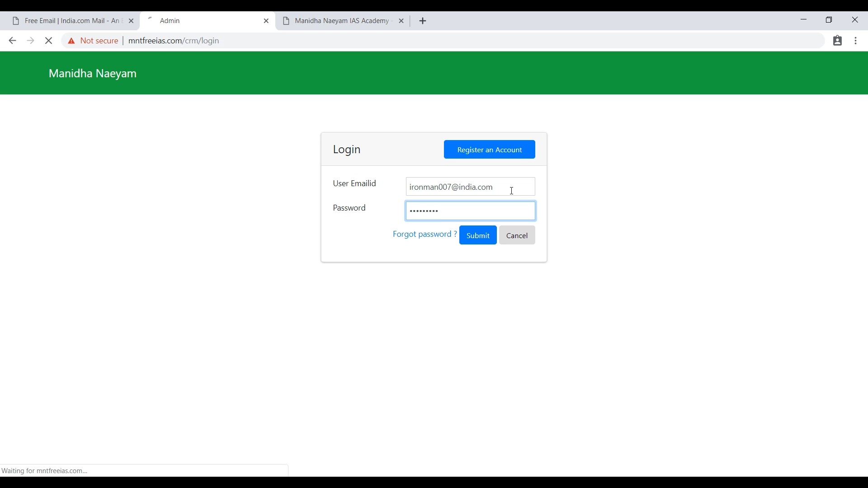This screenshot has width=868, height=488.
Task: Click Register an Account button
Action: pyautogui.click(x=490, y=149)
